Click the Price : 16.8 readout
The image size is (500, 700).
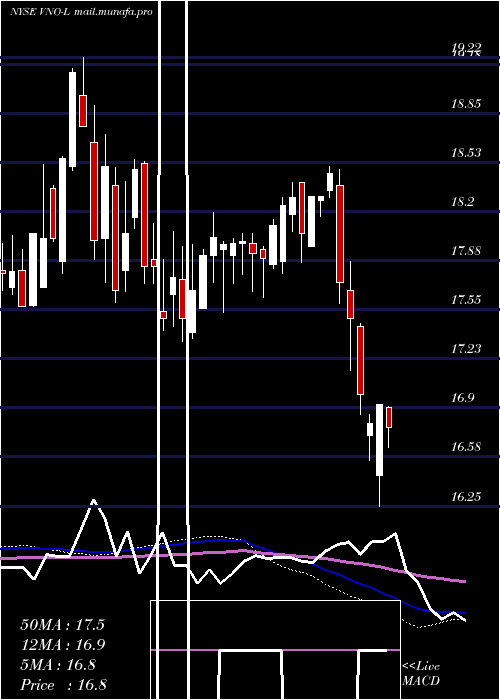coord(63,685)
